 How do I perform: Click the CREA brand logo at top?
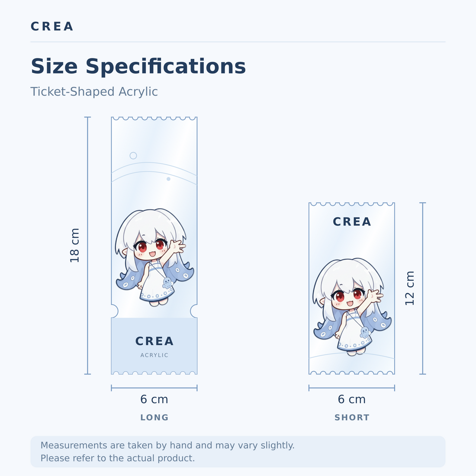[x=52, y=26]
